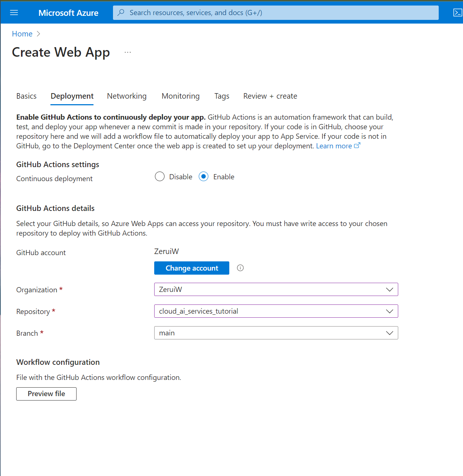Focus the Search resources, services, and docs field
463x476 pixels.
pyautogui.click(x=276, y=13)
